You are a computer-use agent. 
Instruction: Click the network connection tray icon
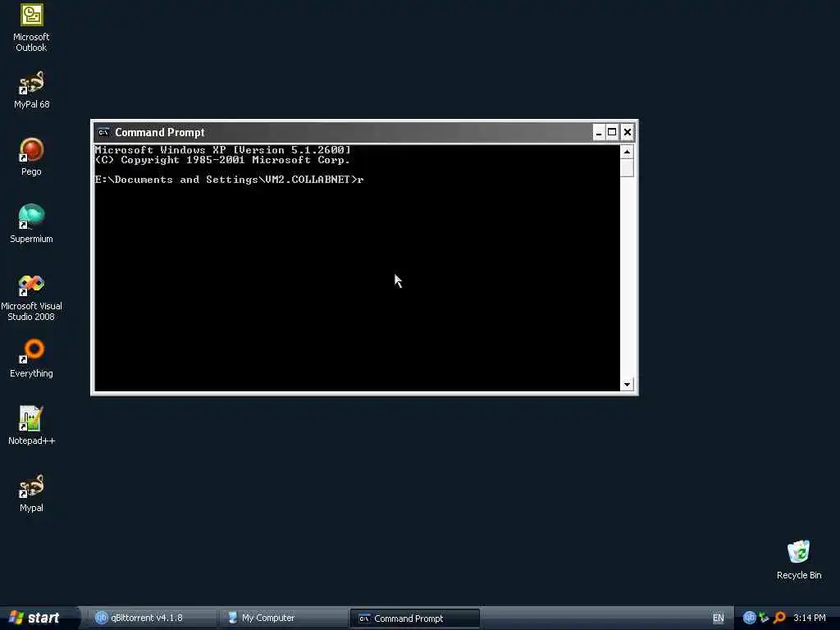coord(764,618)
